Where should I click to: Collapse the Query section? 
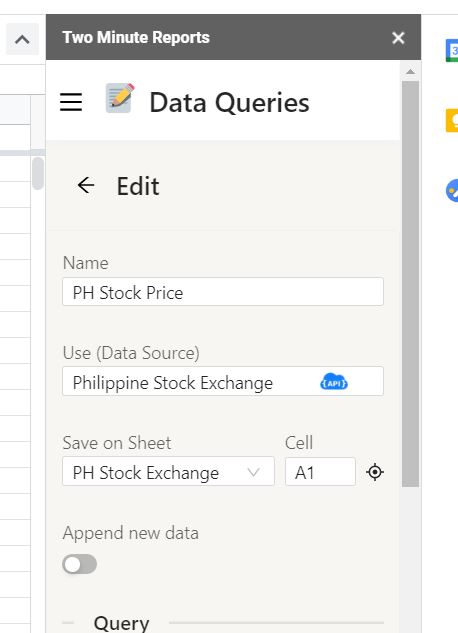point(68,623)
